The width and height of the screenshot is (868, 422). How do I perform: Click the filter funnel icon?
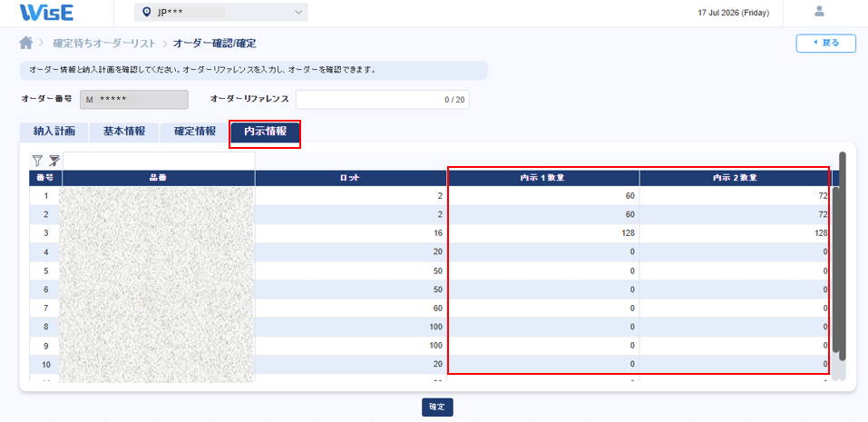click(37, 161)
